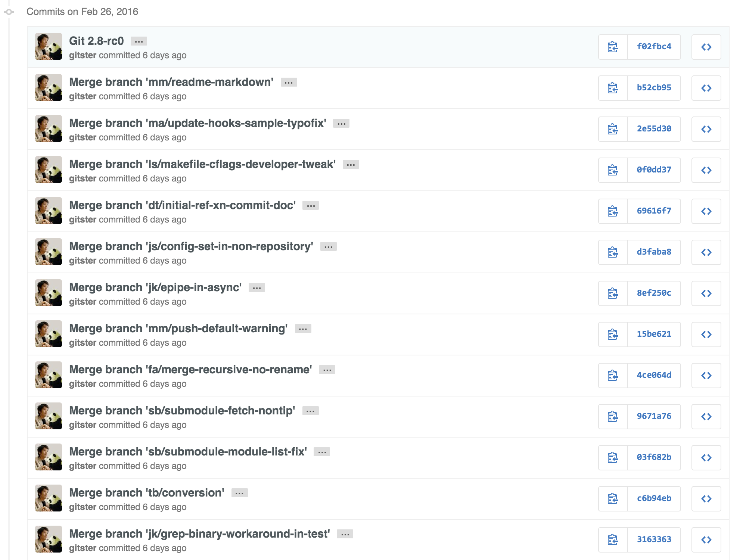Show full message for 'jk/epipe-in-async' merge
Viewport: 743px width, 560px height.
pyautogui.click(x=257, y=287)
